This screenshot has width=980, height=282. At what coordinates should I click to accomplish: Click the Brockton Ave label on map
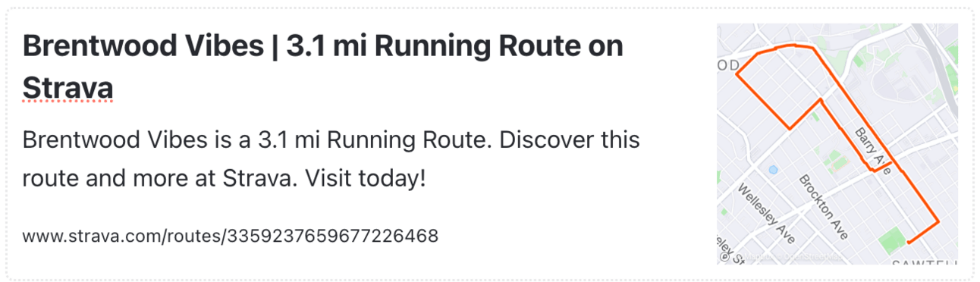(822, 207)
